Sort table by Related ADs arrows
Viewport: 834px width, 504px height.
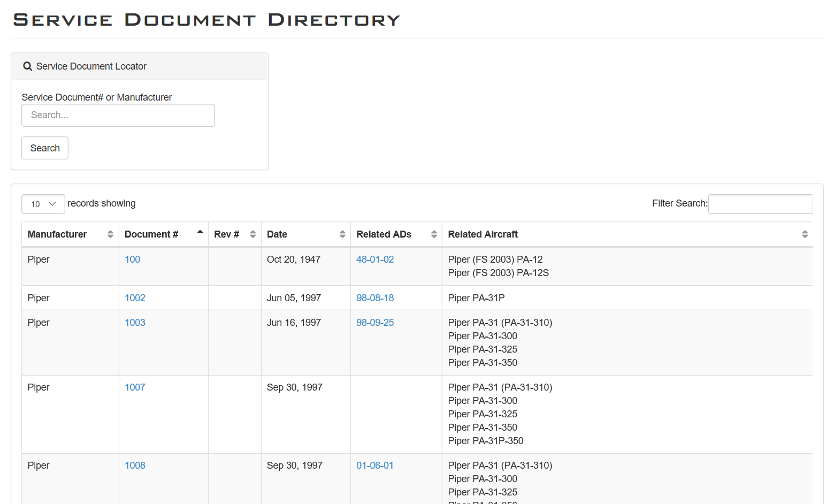tap(434, 234)
